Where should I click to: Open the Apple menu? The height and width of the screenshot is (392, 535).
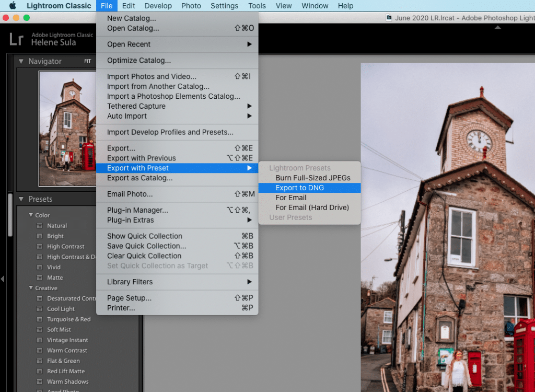[x=13, y=5]
